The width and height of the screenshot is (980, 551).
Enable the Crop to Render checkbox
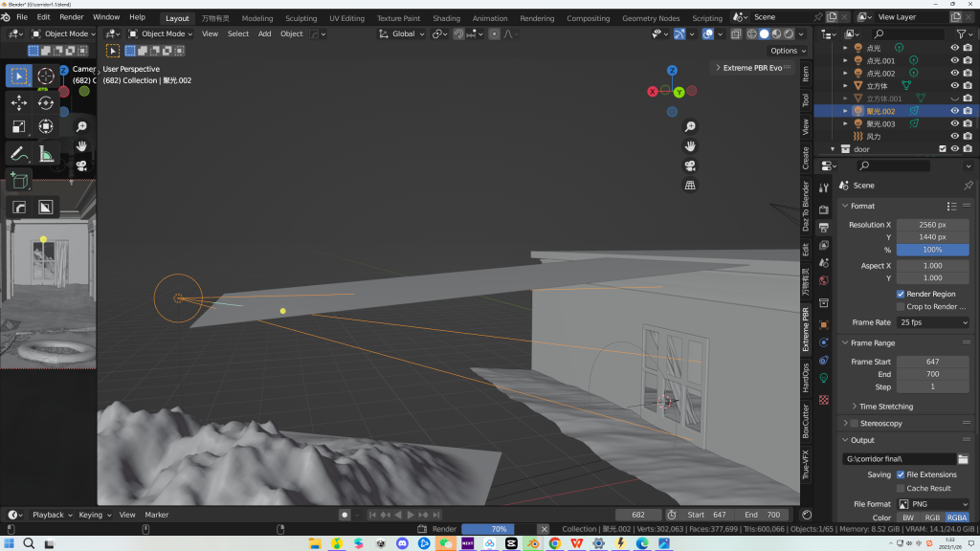(901, 307)
